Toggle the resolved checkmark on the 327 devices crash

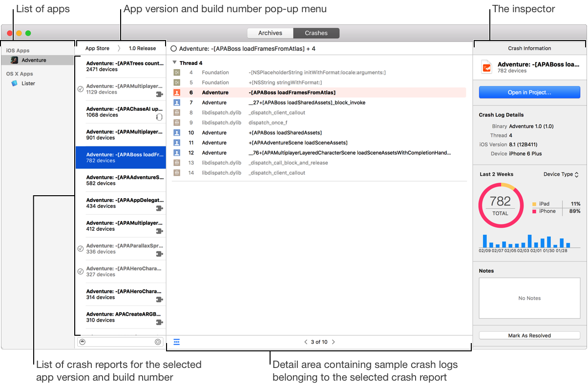[x=81, y=271]
